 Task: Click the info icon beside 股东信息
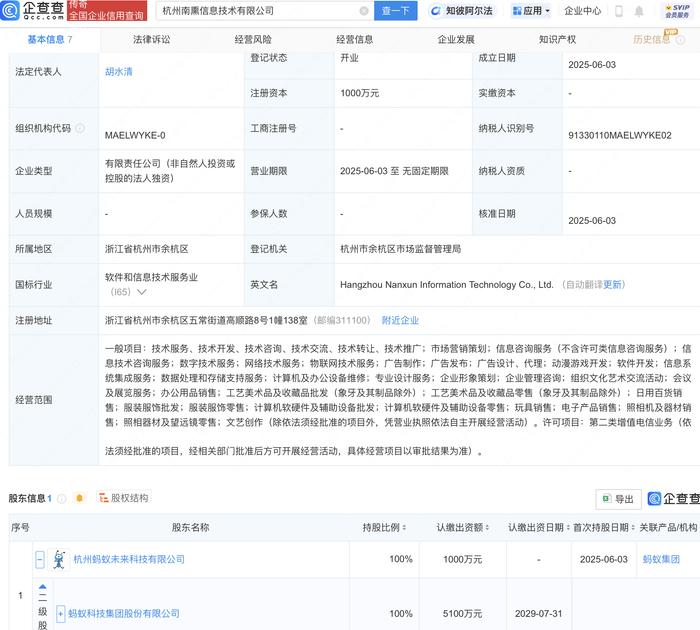(x=62, y=498)
